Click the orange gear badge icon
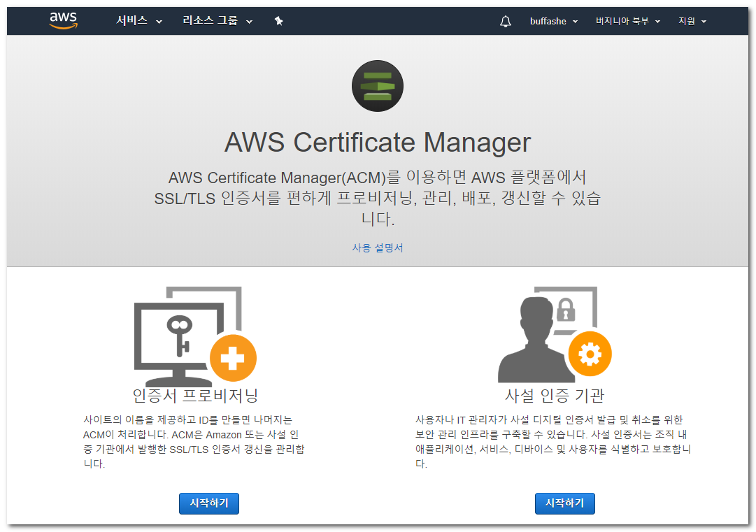Image resolution: width=756 pixels, height=532 pixels. tap(590, 354)
